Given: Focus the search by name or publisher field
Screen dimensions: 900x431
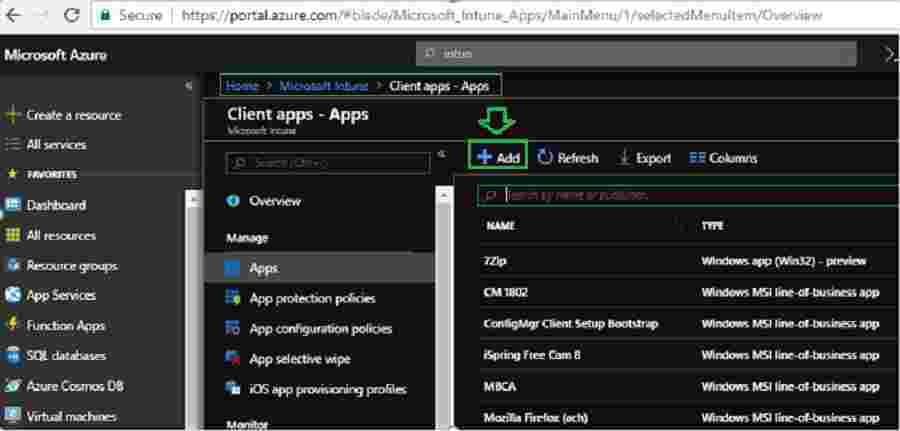Looking at the screenshot, I should click(689, 195).
